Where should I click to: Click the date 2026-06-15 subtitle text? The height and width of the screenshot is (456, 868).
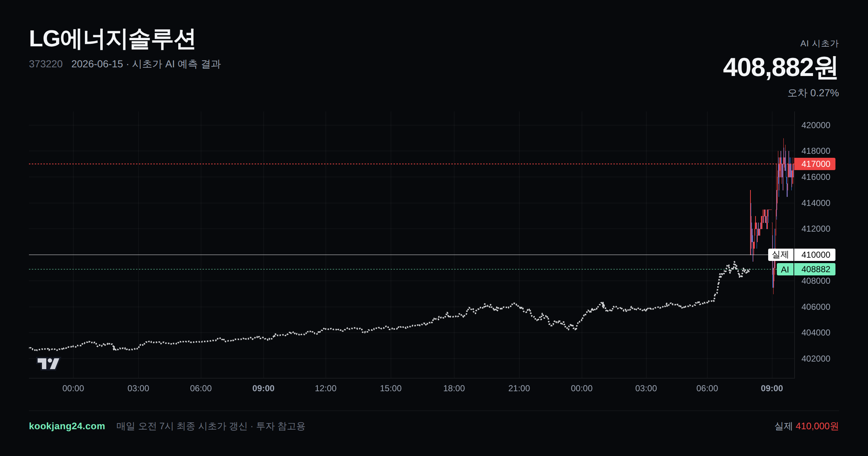[x=146, y=64]
